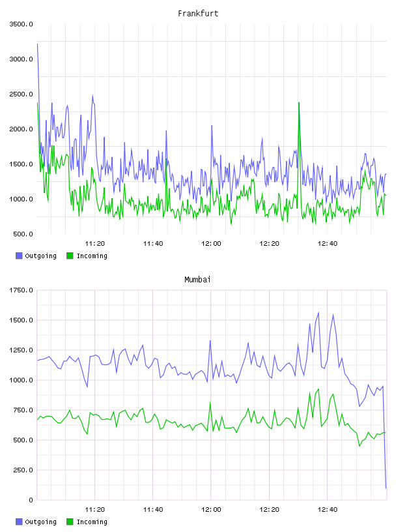The height and width of the screenshot is (532, 396).
Task: Click the 2000.0 y-axis label on Frankfurt
Action: (x=21, y=129)
